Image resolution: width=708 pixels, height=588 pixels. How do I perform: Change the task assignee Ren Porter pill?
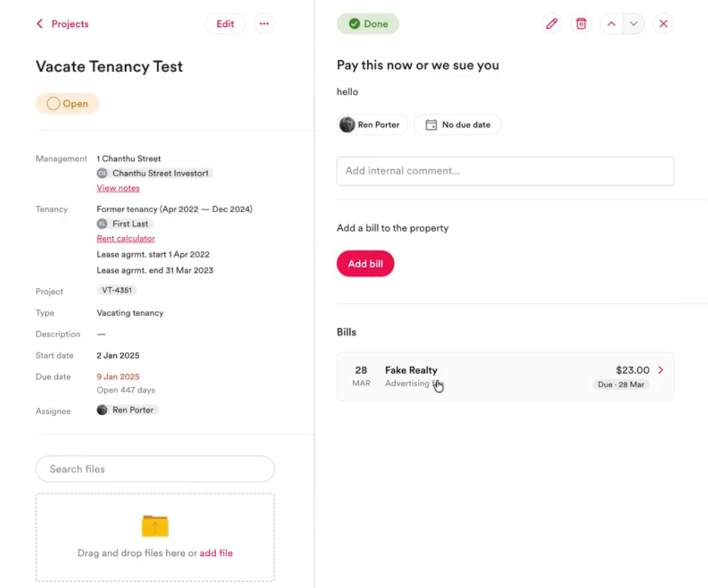pyautogui.click(x=372, y=125)
